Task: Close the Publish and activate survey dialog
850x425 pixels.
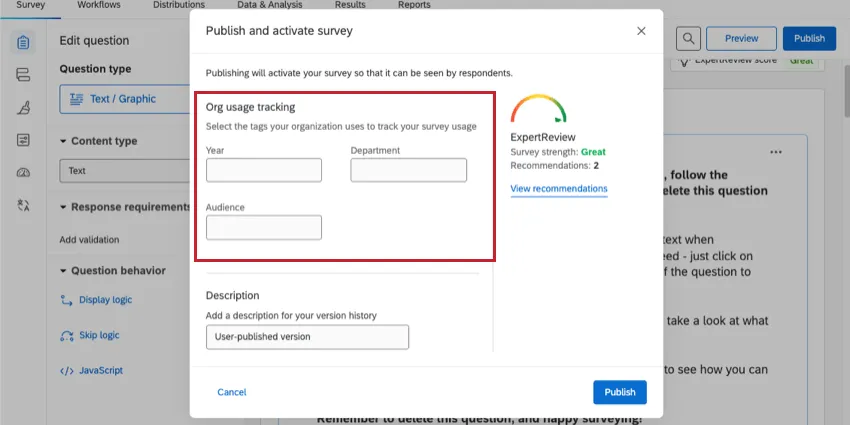Action: pos(641,31)
